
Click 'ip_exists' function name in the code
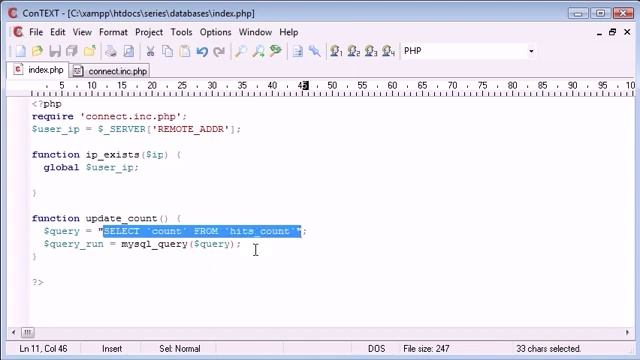[x=112, y=155]
